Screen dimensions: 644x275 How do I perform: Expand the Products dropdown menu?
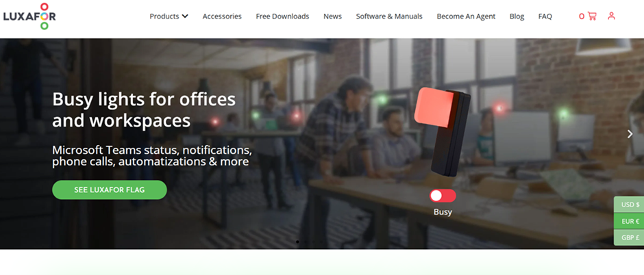pos(169,16)
